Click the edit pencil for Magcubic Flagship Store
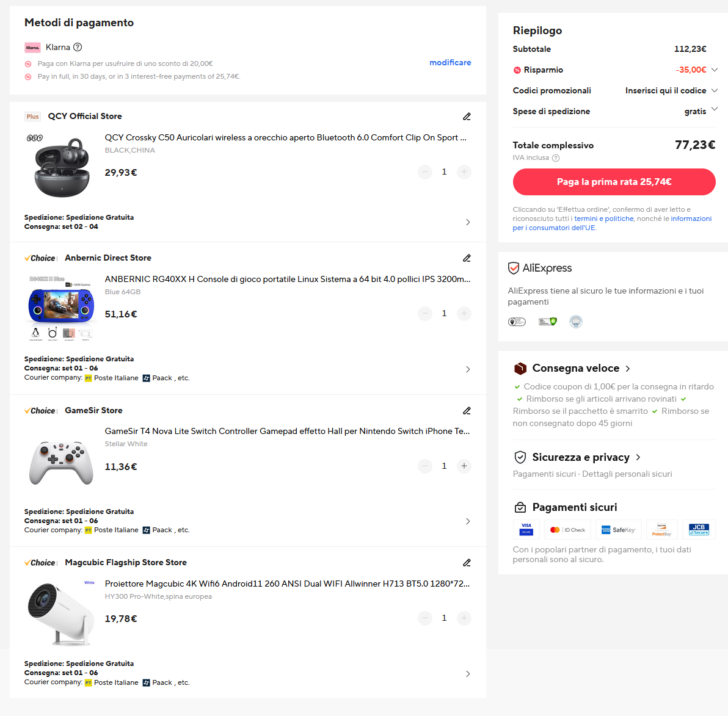Image resolution: width=728 pixels, height=716 pixels. pyautogui.click(x=467, y=563)
